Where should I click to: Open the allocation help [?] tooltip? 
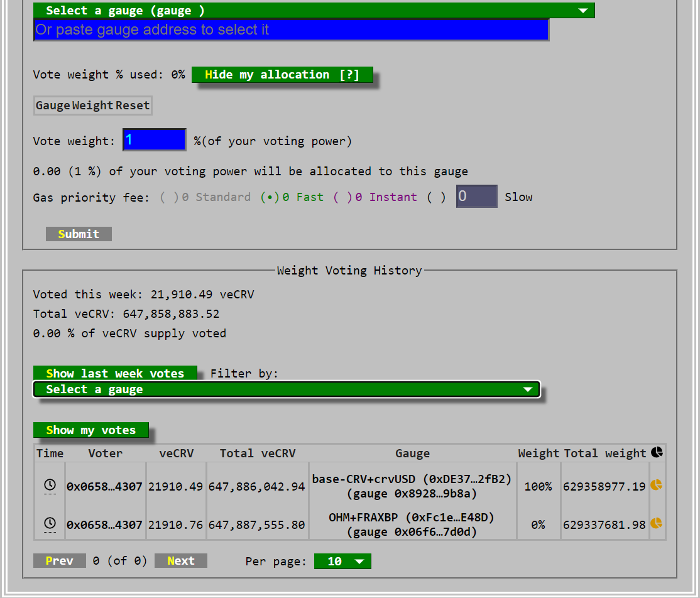click(349, 75)
